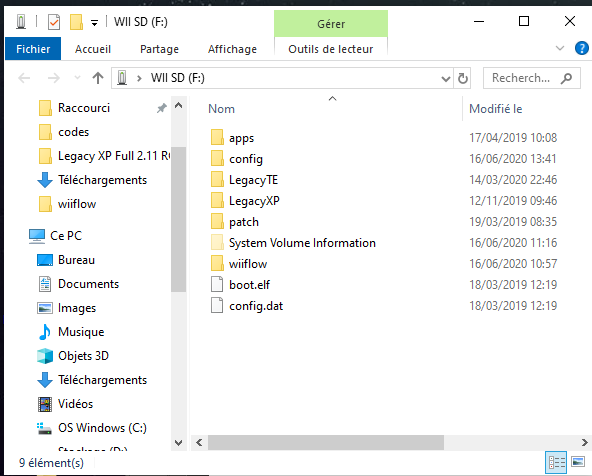
Task: Select the Gérer contextual tab header
Action: click(x=331, y=24)
